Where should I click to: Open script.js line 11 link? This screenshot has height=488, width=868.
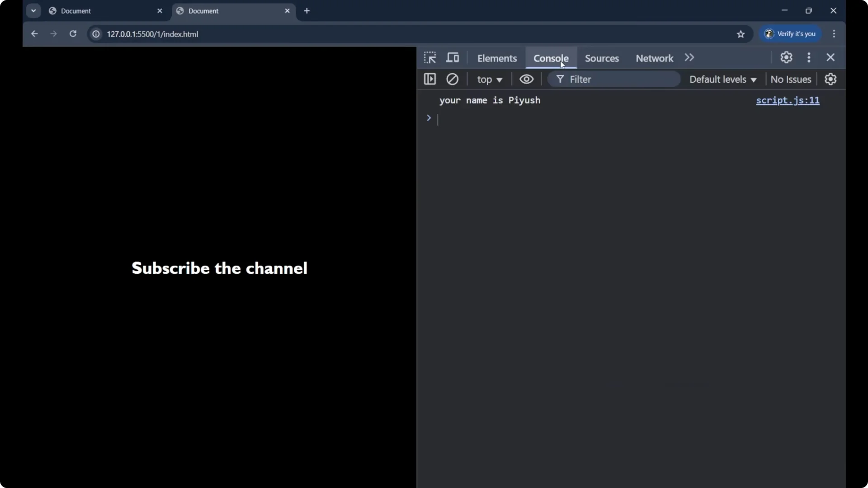click(787, 100)
